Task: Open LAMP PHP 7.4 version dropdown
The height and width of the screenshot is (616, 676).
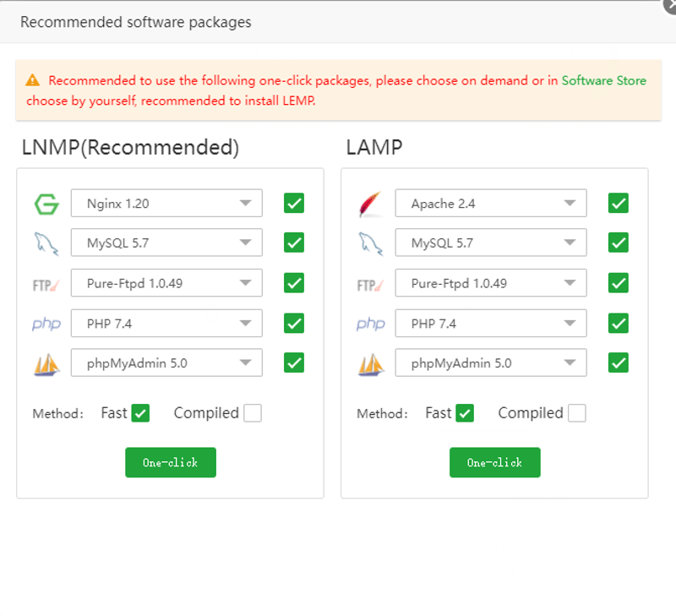Action: [x=491, y=324]
